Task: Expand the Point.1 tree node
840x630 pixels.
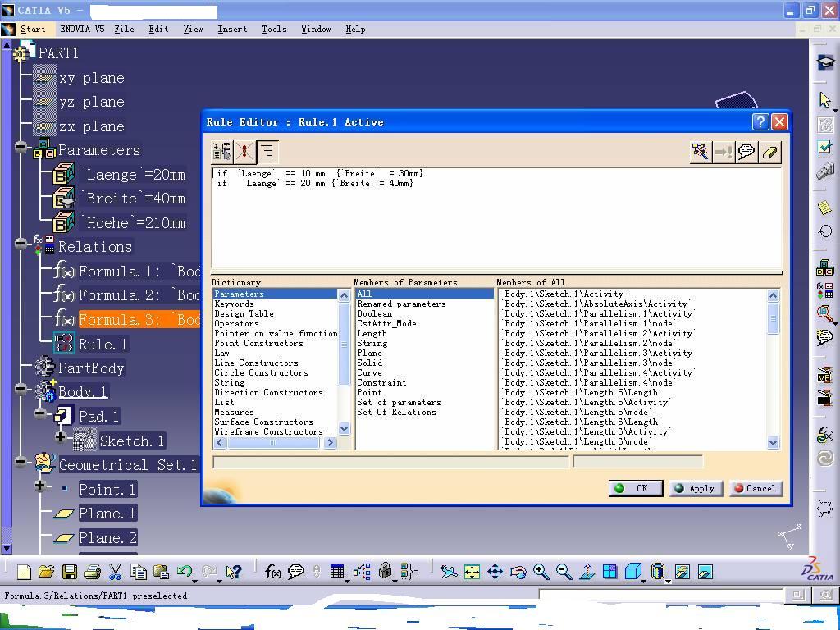Action: 40,486
